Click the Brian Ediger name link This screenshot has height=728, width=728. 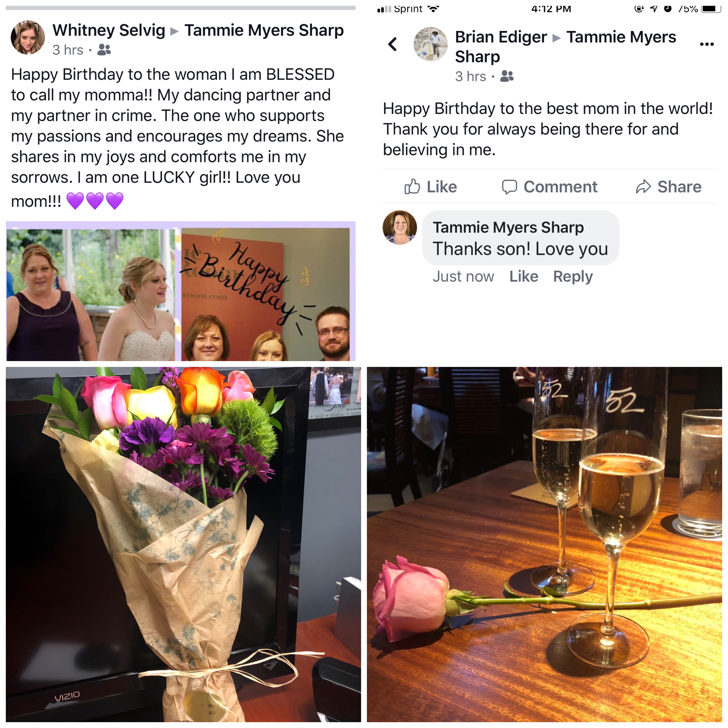click(501, 37)
